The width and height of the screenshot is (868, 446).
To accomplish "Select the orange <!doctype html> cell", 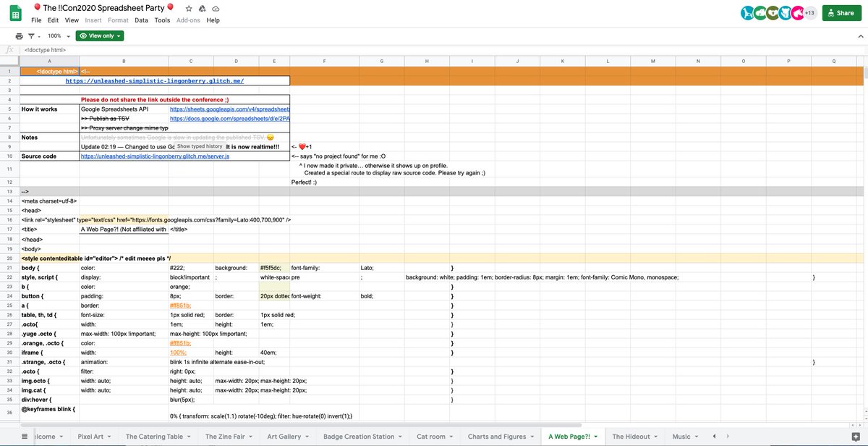I will click(x=49, y=72).
